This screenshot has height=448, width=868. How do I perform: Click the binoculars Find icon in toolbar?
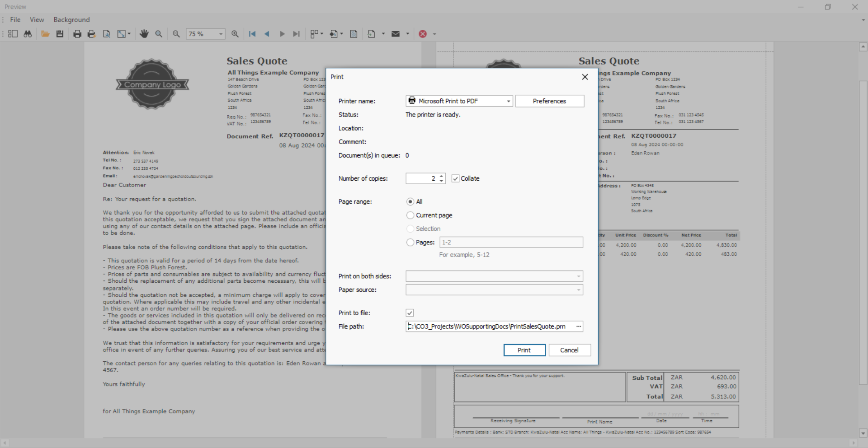28,34
